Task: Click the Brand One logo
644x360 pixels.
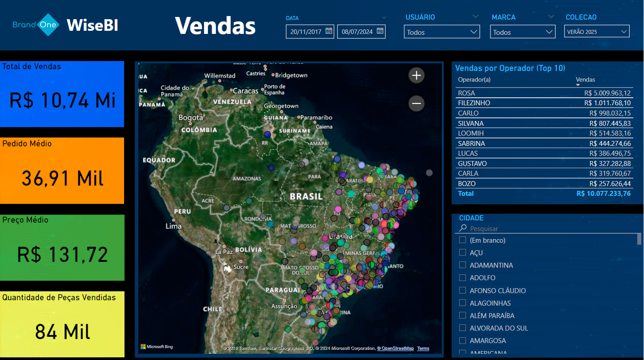Action: coord(35,25)
